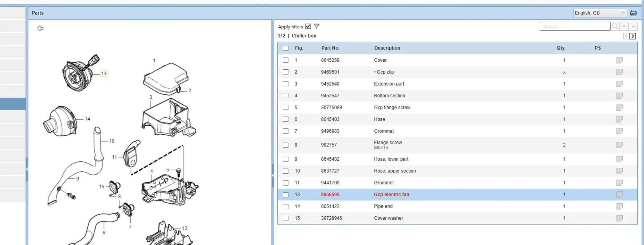Screen dimensions: 644x245
Task: Open the filter funnel icon
Action: click(x=317, y=26)
